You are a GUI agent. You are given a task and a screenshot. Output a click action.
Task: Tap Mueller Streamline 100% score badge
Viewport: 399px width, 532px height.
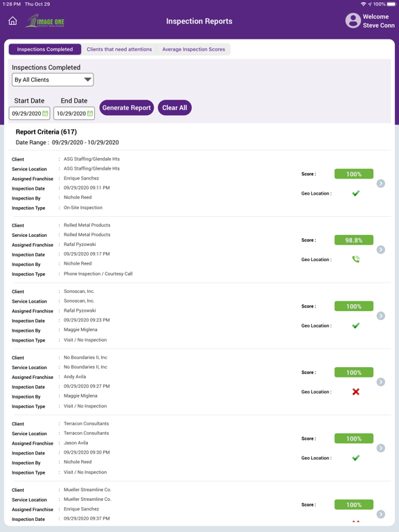[x=354, y=505]
